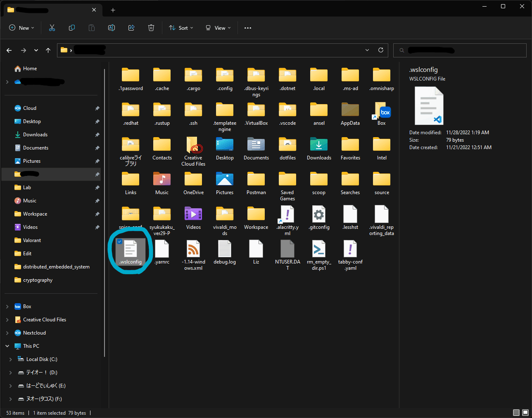Viewport: 532px width, 418px height.
Task: Switch to details view in status bar
Action: [516, 413]
